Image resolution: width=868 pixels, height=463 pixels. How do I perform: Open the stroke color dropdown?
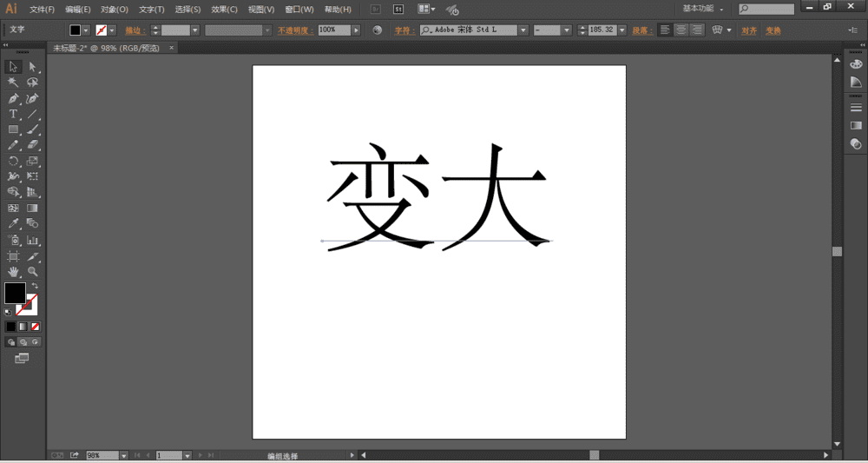(112, 30)
